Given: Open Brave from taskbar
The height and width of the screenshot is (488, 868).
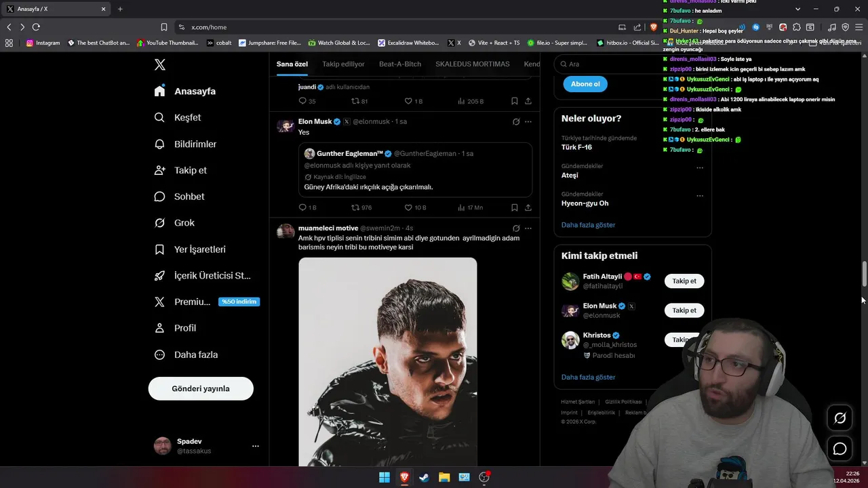Looking at the screenshot, I should tap(404, 477).
